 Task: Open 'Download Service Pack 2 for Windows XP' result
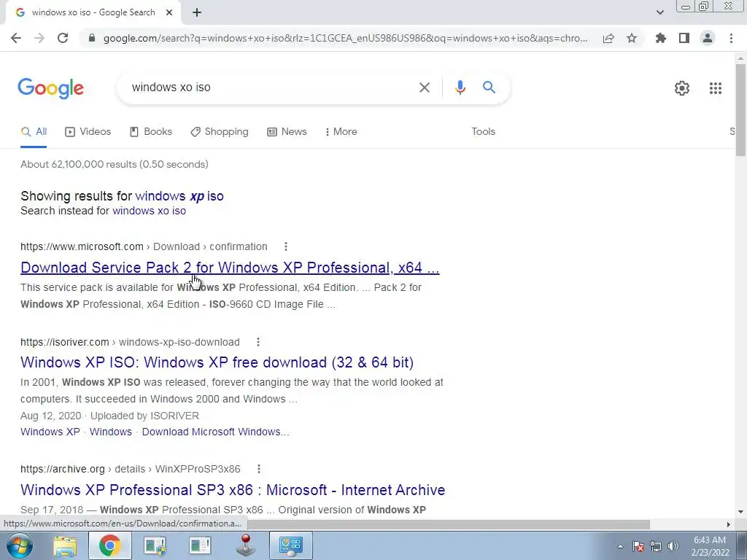[x=230, y=268]
